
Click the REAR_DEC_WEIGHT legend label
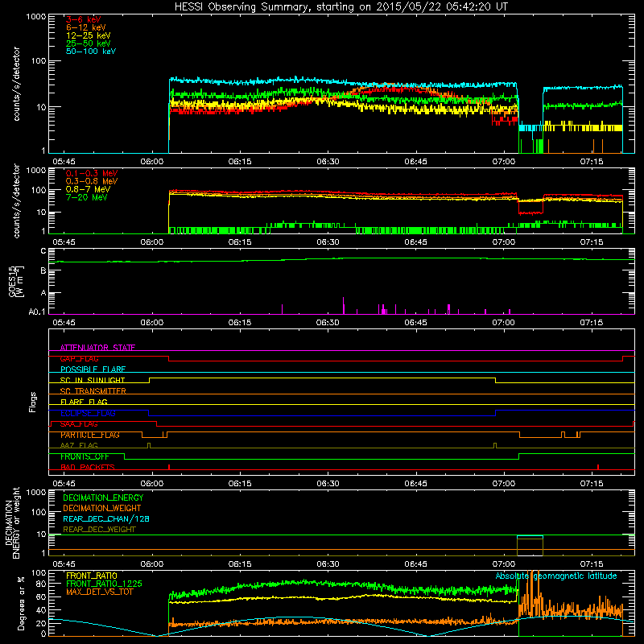point(99,530)
